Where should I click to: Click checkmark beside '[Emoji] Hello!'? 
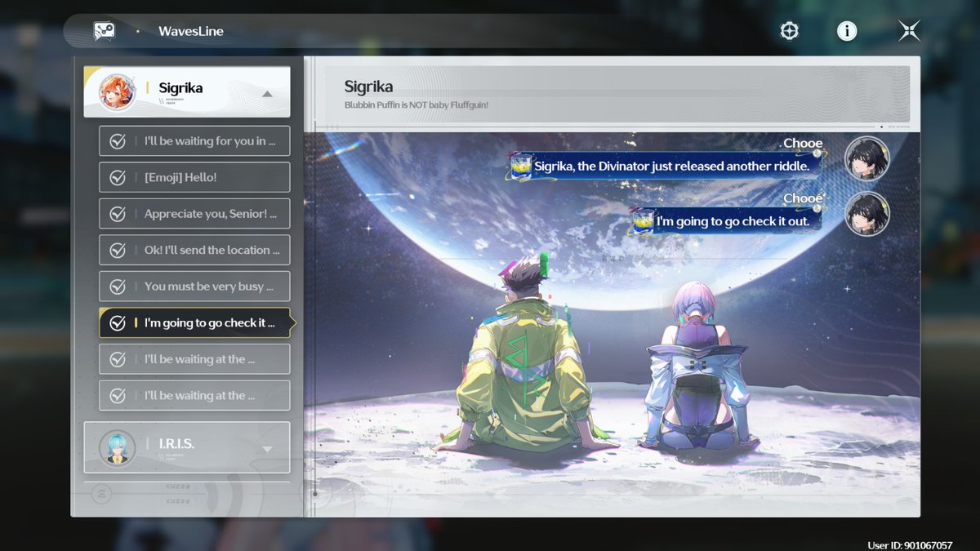pyautogui.click(x=118, y=177)
